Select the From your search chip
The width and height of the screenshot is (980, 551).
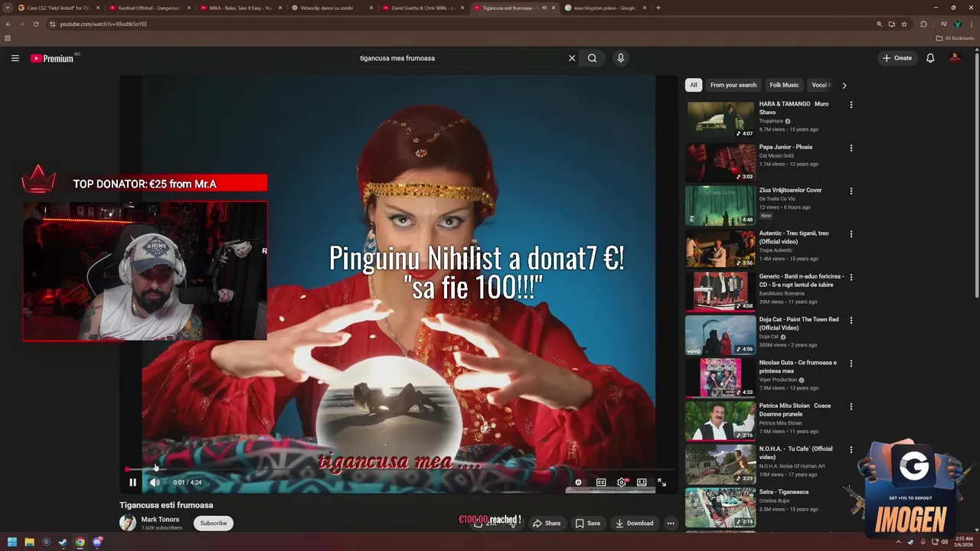click(x=733, y=85)
